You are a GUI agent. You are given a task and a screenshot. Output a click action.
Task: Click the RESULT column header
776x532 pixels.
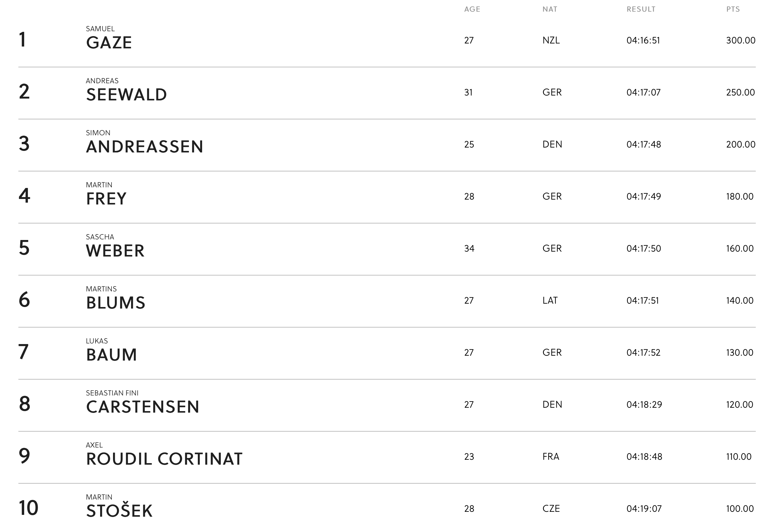(641, 9)
